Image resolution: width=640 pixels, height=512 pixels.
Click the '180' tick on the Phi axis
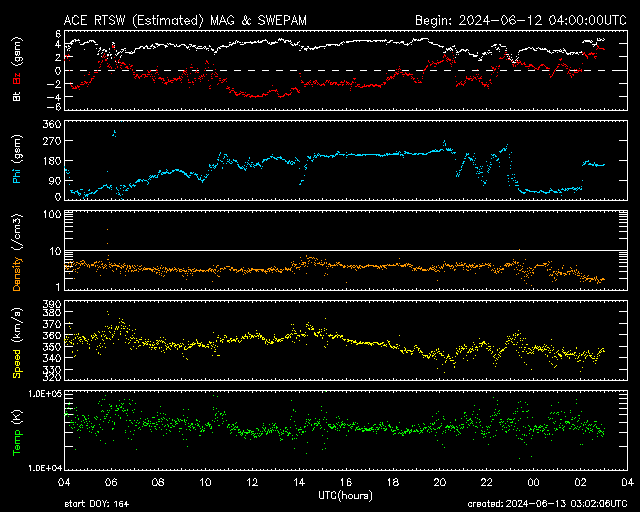coord(52,160)
